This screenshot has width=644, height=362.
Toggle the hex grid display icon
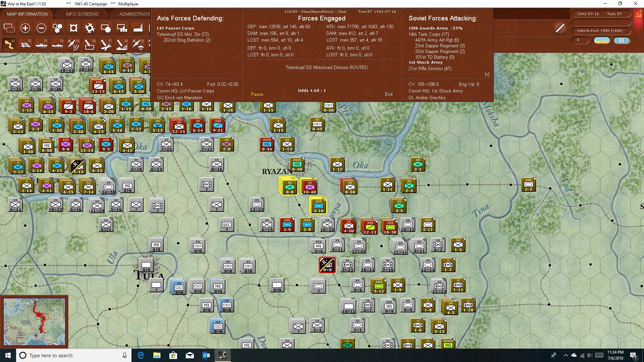point(57,28)
